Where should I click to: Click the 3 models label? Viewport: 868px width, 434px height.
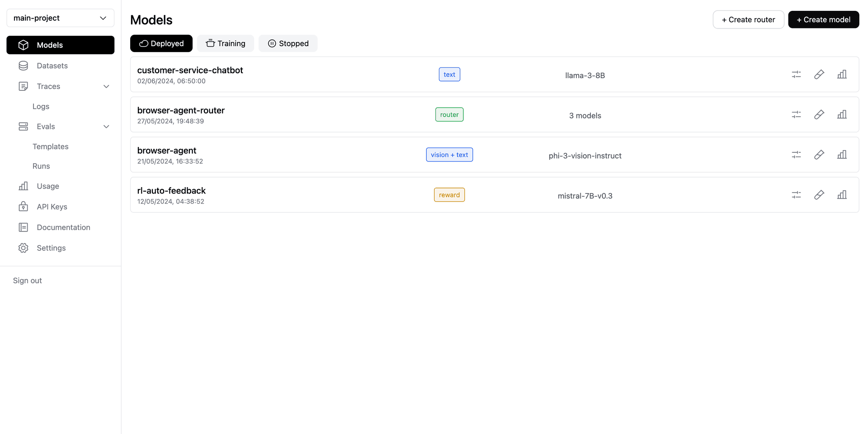(x=585, y=116)
